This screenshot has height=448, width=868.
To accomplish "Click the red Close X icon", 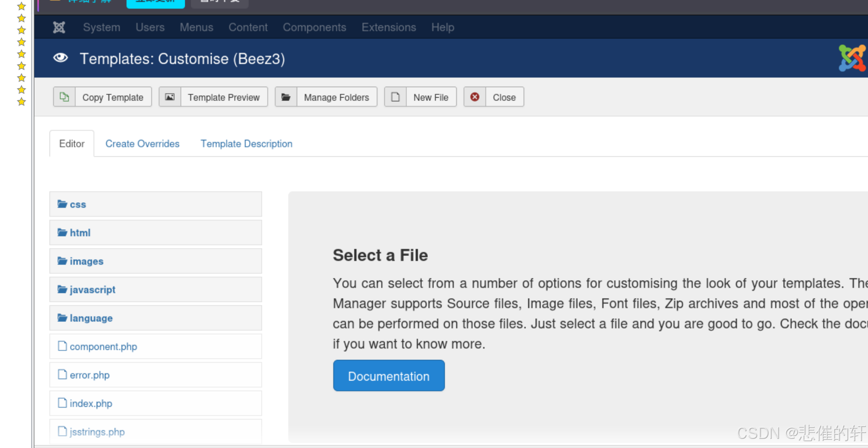I will (475, 97).
